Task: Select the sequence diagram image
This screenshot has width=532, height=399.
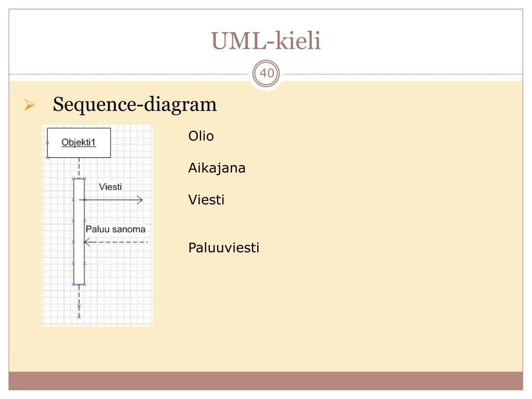Action: coord(97,225)
